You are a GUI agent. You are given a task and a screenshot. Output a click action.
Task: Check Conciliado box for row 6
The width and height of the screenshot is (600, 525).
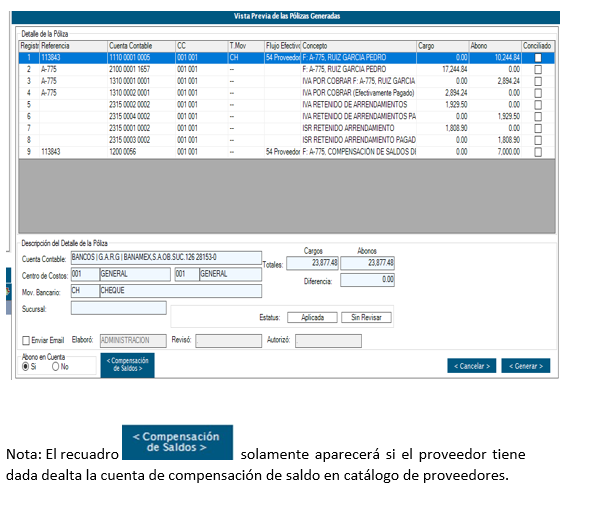pos(538,117)
